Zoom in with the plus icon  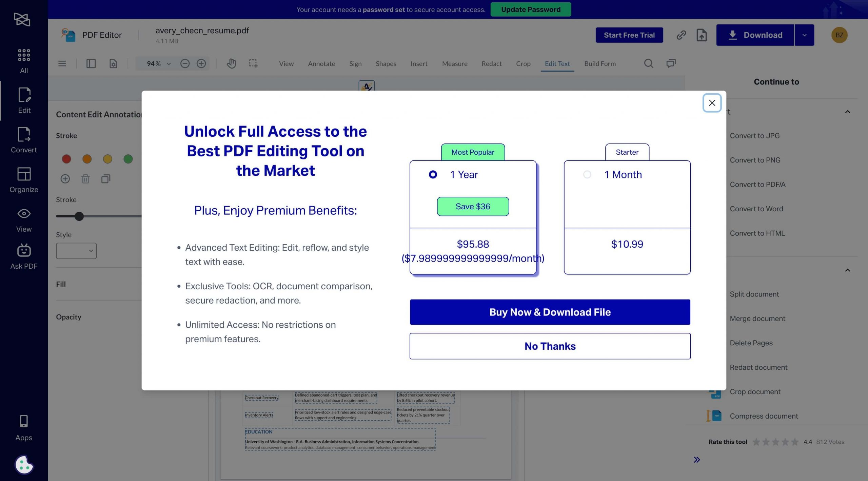tap(201, 63)
